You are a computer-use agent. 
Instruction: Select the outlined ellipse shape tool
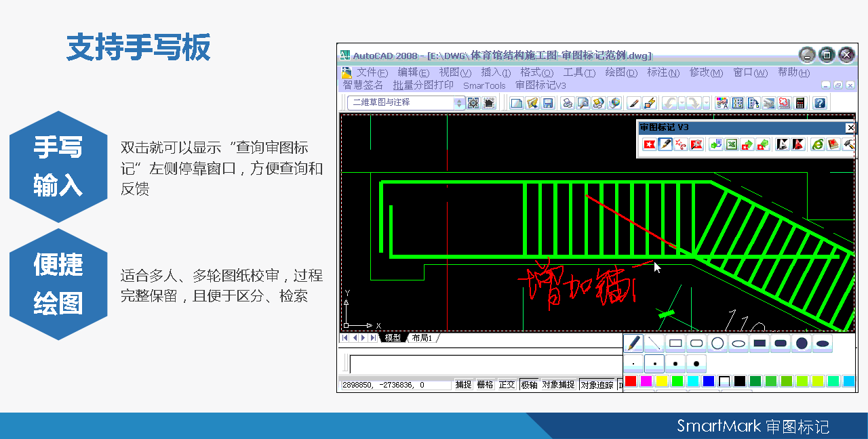click(738, 343)
